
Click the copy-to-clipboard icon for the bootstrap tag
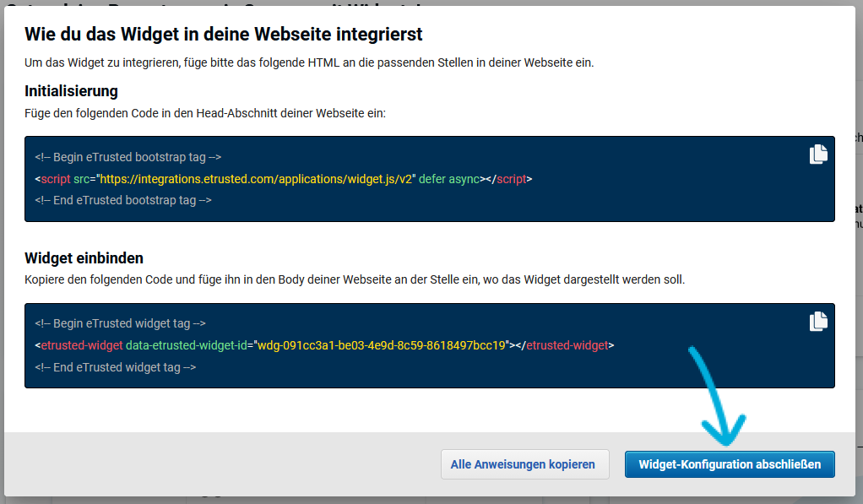817,154
